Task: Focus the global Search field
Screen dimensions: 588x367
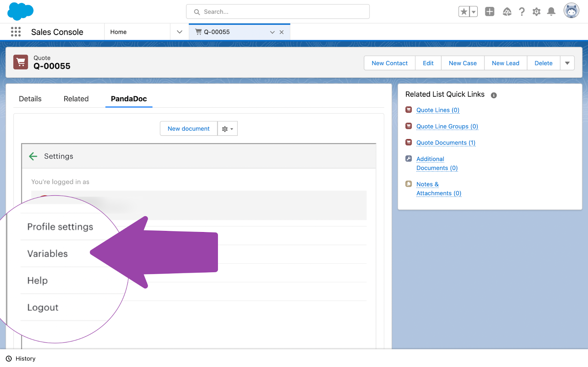Action: tap(278, 12)
